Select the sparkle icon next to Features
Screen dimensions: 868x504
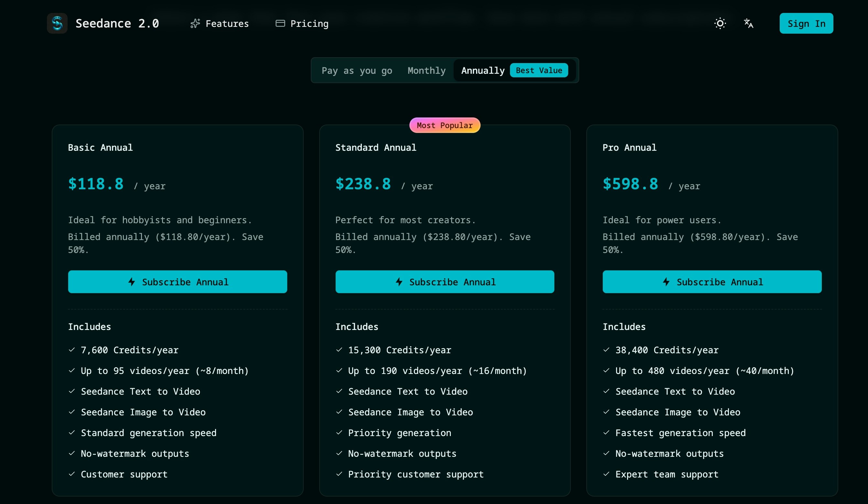pyautogui.click(x=195, y=23)
